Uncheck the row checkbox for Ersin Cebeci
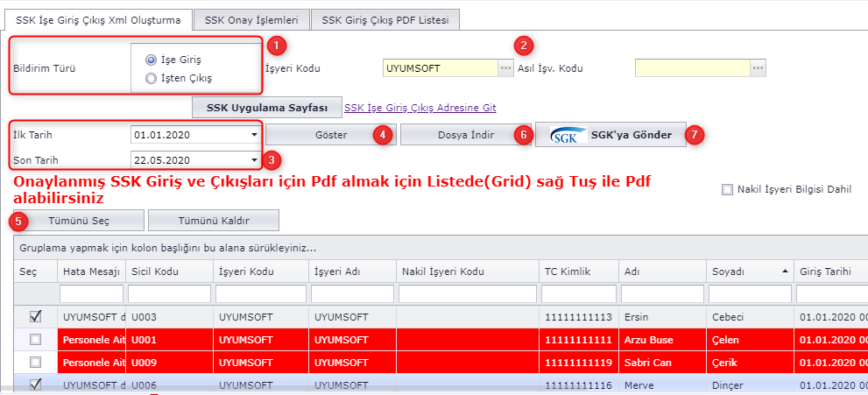Image resolution: width=868 pixels, height=395 pixels. tap(34, 316)
